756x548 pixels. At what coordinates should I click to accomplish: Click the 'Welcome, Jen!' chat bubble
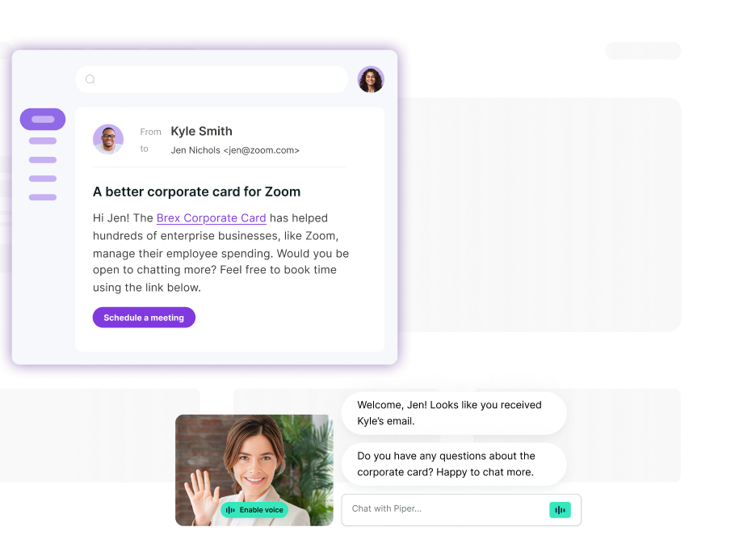[454, 413]
